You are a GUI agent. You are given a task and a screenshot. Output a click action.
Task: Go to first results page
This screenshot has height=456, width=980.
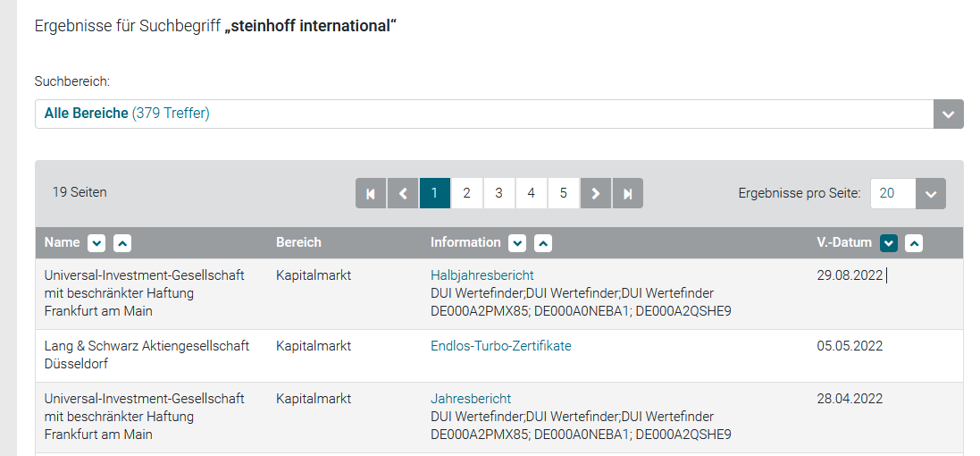[371, 193]
